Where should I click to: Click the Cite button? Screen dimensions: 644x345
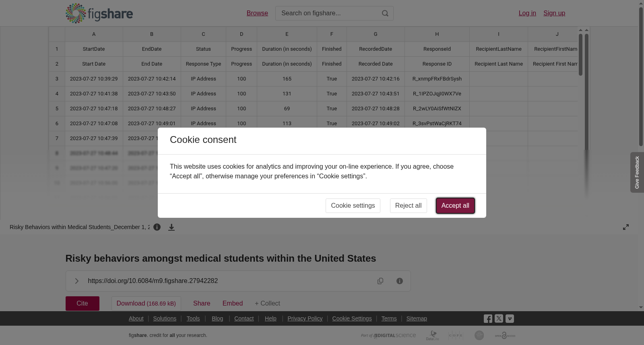click(x=83, y=304)
